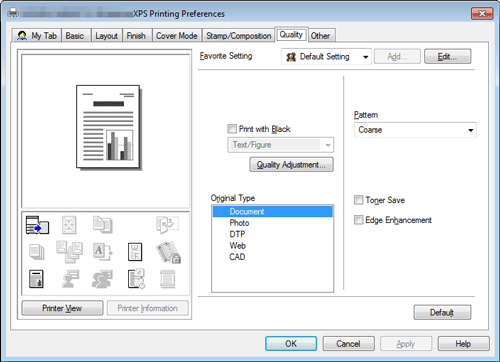Open the Text/Figure dropdown

click(x=280, y=145)
